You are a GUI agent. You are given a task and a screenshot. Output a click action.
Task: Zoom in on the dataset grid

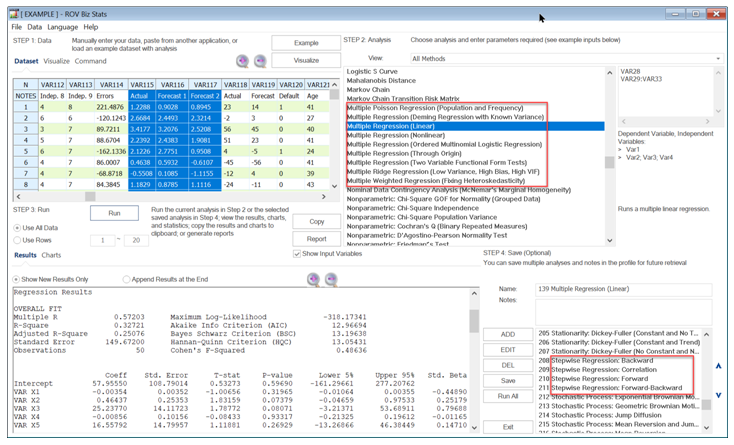(242, 61)
